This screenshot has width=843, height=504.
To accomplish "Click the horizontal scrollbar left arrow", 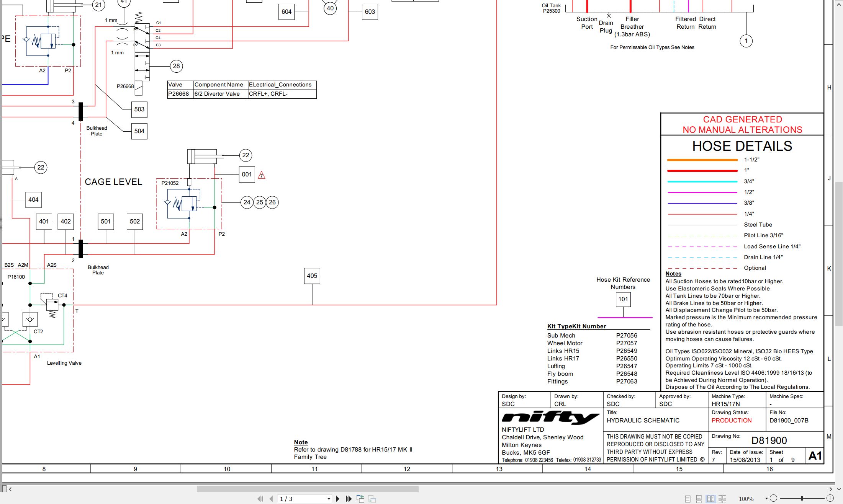I will click(10, 489).
